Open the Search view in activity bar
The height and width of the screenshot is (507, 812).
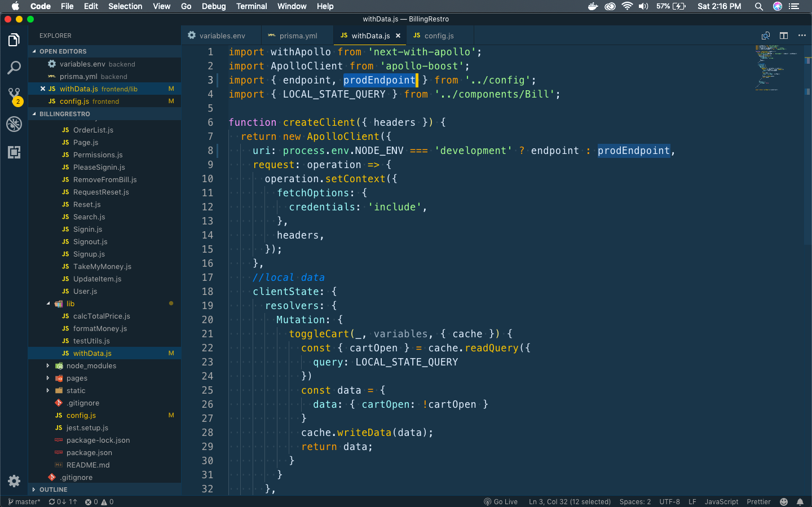(14, 68)
